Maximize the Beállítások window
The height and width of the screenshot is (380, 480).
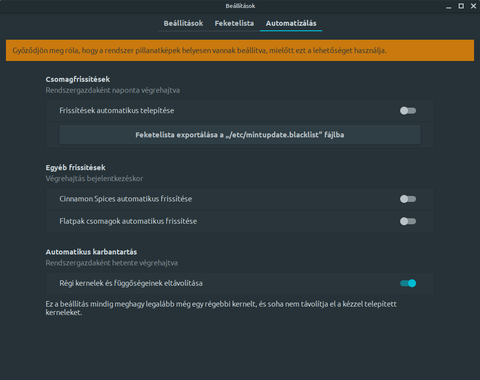[x=461, y=6]
